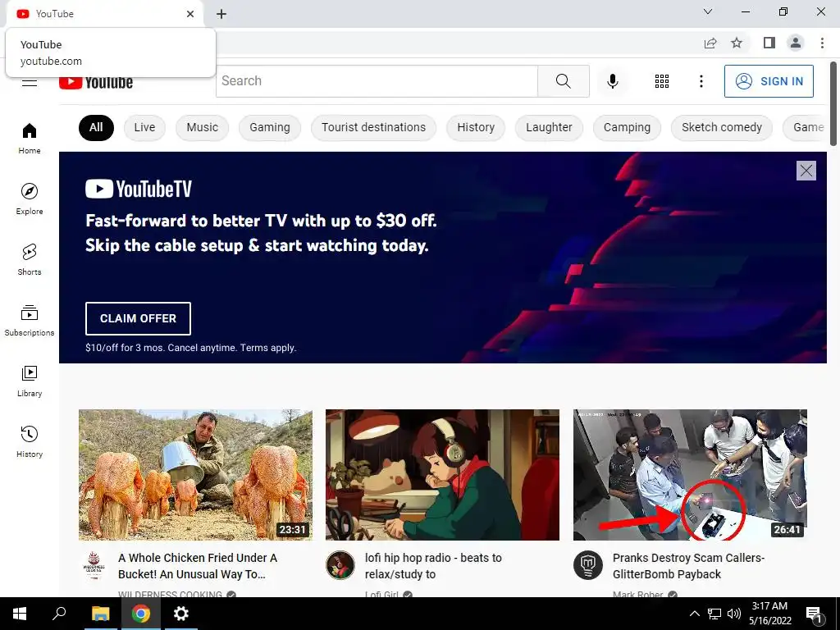Open File Explorer from taskbar

pos(100,614)
